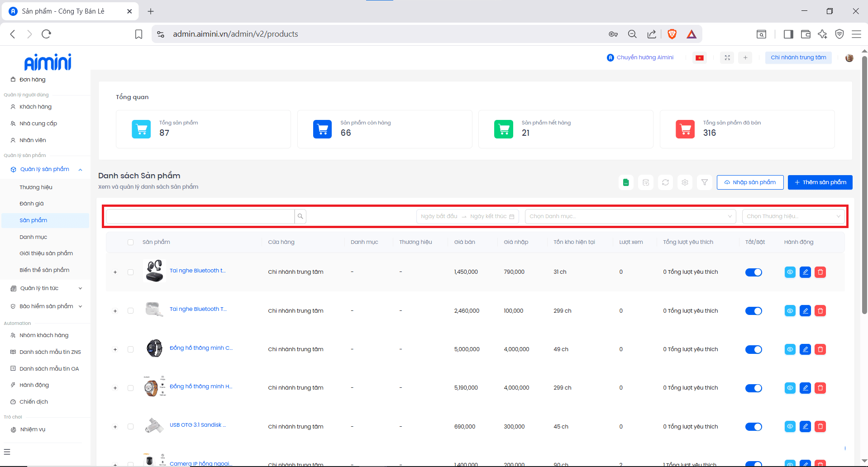Open Thương hiệu in the sidebar

point(36,187)
